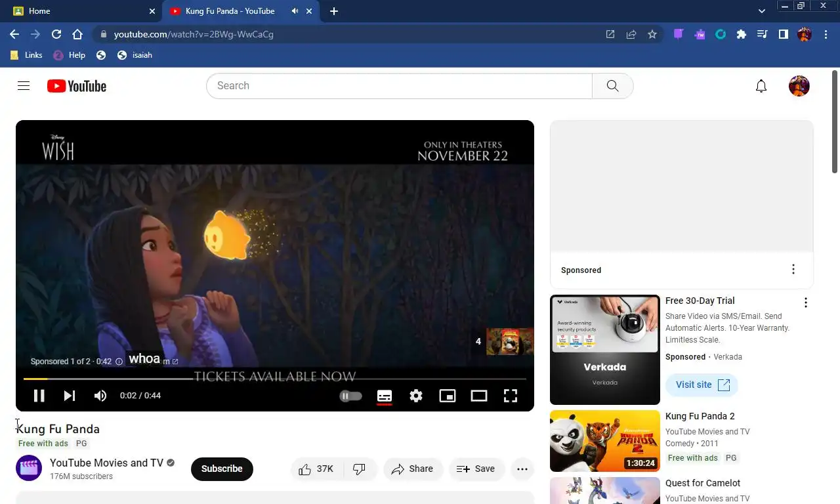Screen dimensions: 840x504
Task: Open isaiah bookmark
Action: point(135,55)
